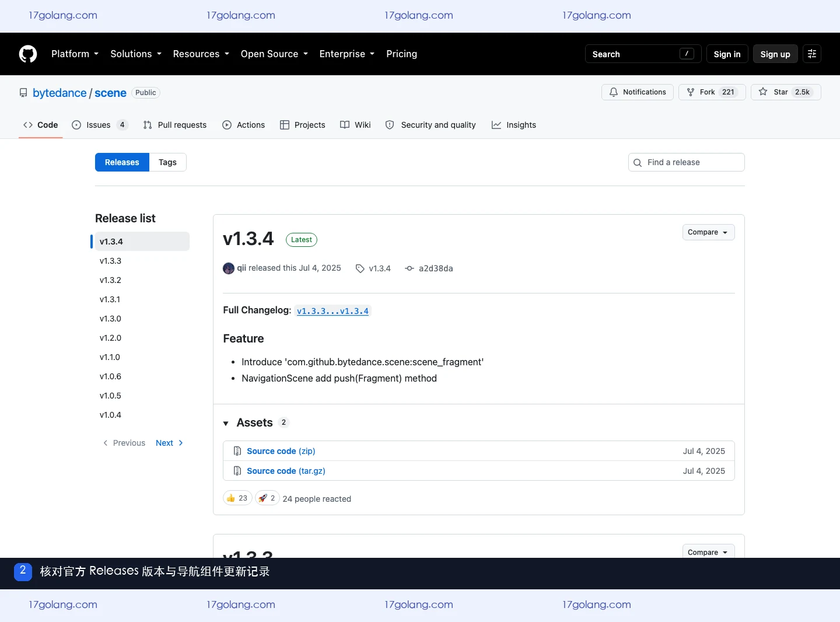The width and height of the screenshot is (840, 622).
Task: Download Source code (tar.gz)
Action: point(286,471)
